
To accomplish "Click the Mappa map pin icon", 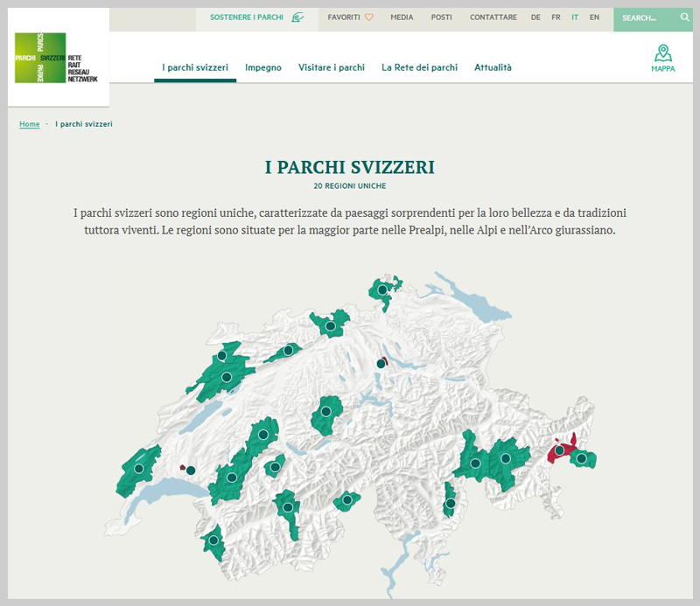I will (662, 52).
